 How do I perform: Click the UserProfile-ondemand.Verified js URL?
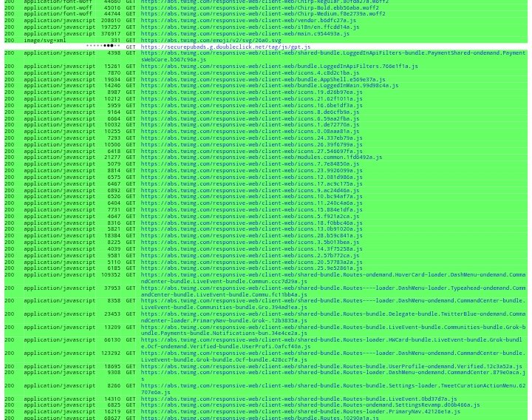pos(332,366)
